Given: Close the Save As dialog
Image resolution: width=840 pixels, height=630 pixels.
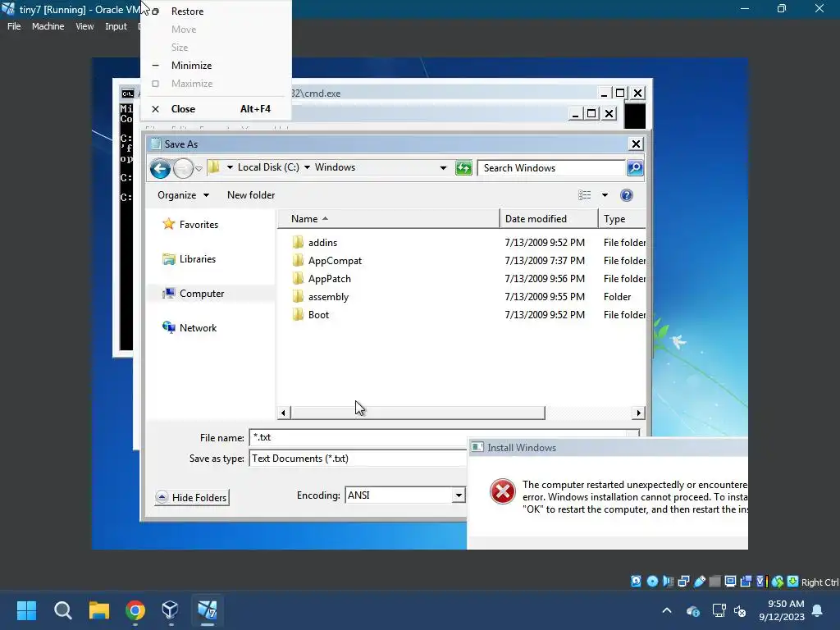Looking at the screenshot, I should (x=636, y=144).
